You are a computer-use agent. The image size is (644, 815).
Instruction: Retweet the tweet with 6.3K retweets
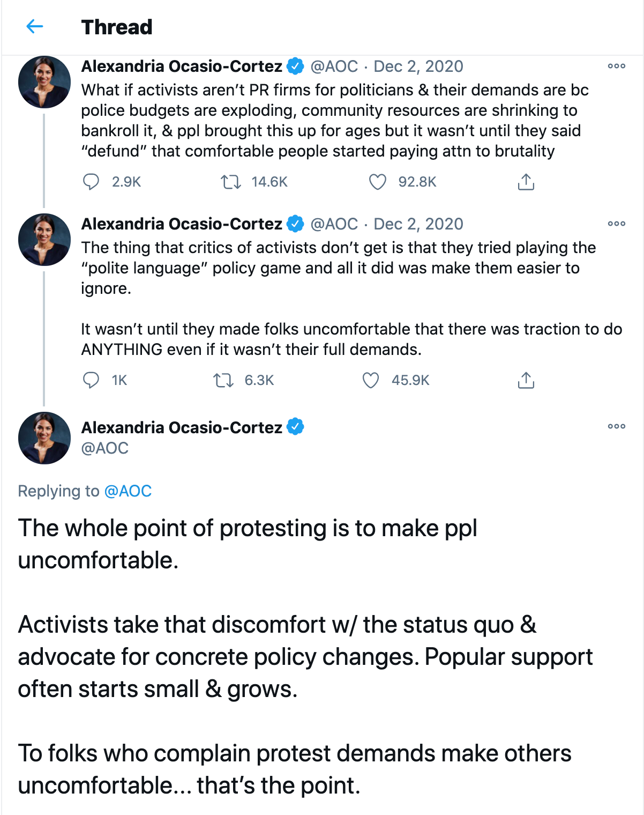(223, 380)
